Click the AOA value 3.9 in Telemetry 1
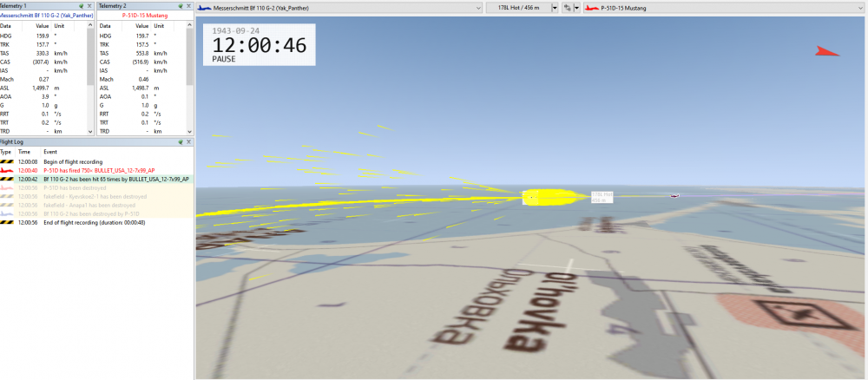The height and width of the screenshot is (380, 868). [47, 97]
